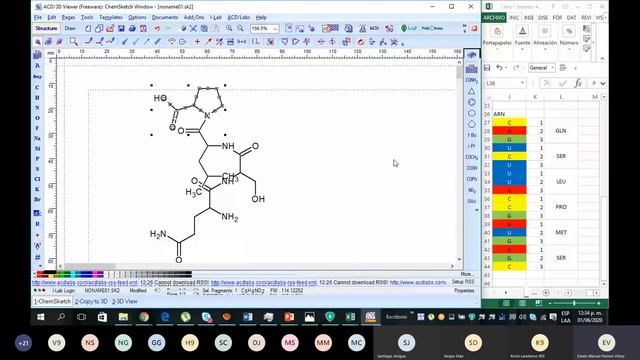640x360 pixels.
Task: Click the Open file icon in ChemSketch toolbar
Action: click(110, 29)
